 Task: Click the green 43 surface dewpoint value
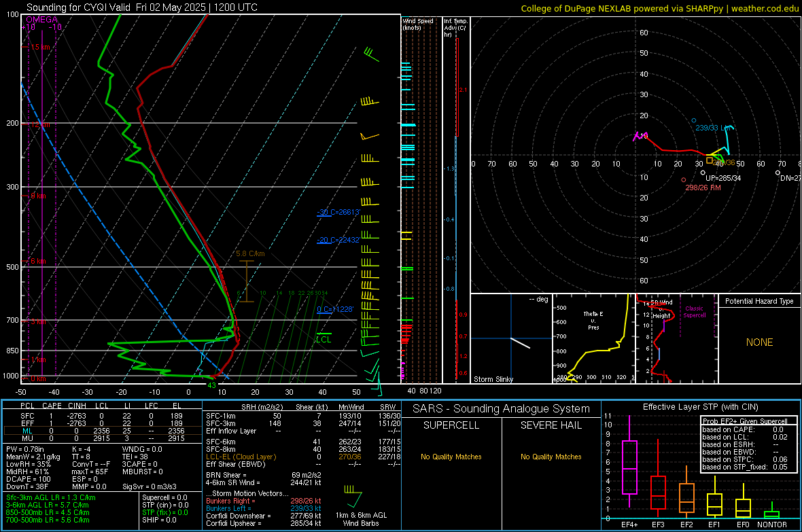(211, 385)
